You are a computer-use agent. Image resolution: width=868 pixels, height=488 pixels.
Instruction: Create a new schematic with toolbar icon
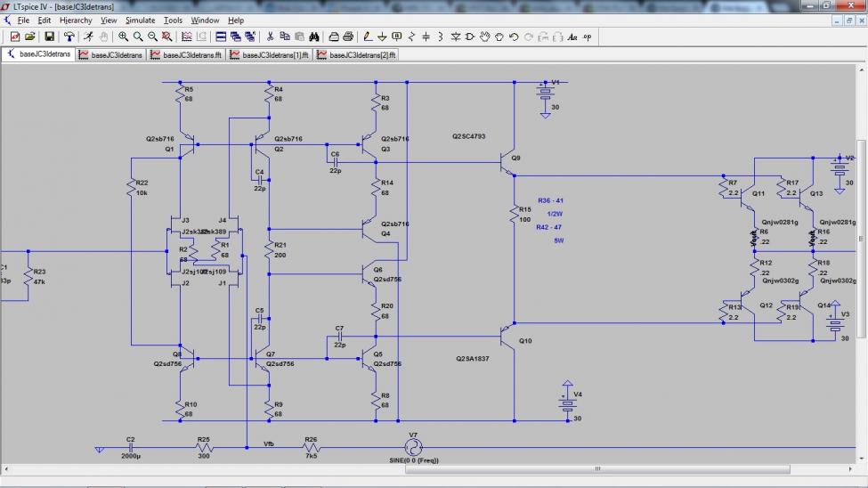(x=15, y=37)
